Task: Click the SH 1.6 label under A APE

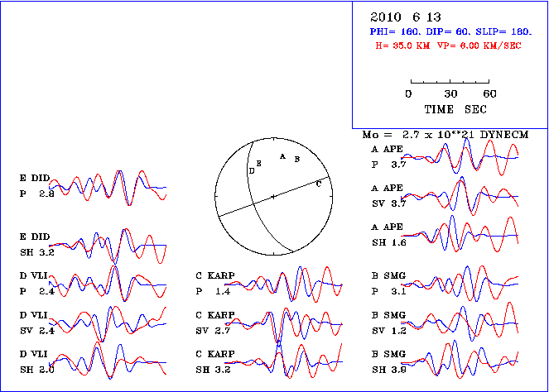Action: coord(389,242)
